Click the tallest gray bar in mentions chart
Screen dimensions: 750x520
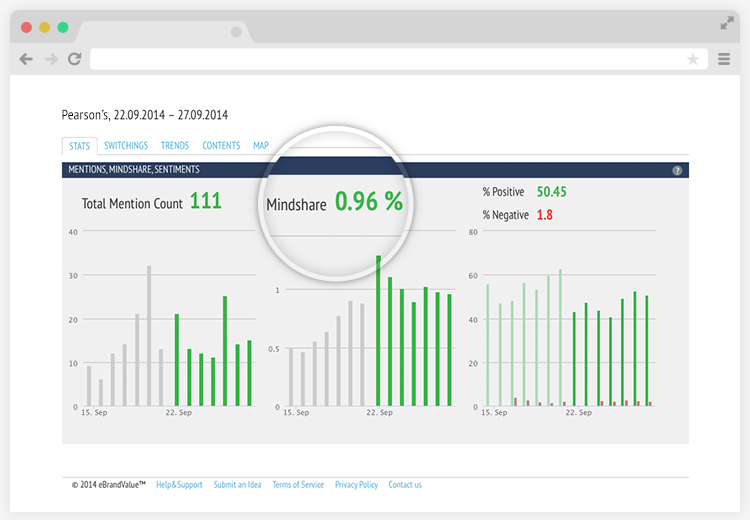[149, 336]
